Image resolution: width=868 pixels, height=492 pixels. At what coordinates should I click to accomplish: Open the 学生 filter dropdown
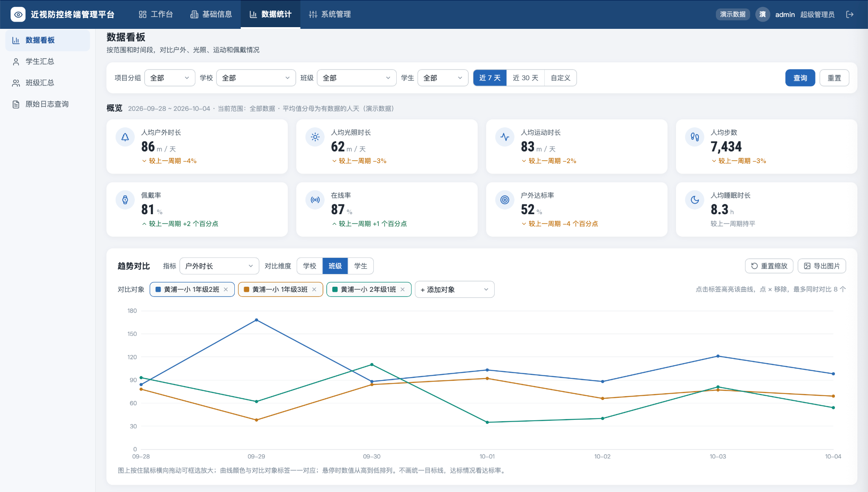click(443, 78)
